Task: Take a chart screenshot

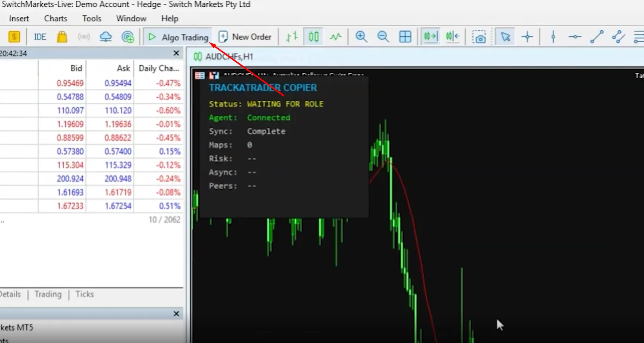Action: [x=479, y=37]
